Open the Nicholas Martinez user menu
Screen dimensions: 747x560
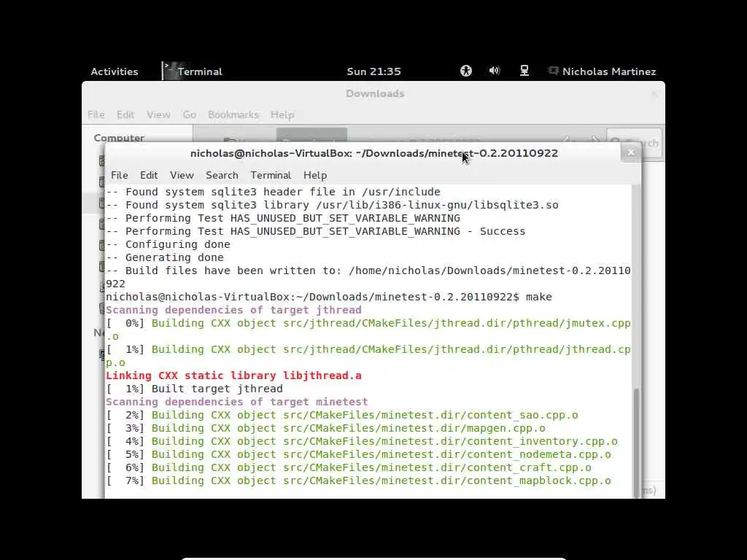coord(609,71)
